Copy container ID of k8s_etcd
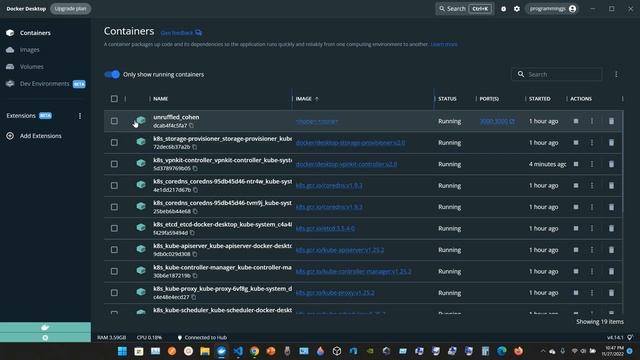Screen dimensions: 640x360 (192, 233)
